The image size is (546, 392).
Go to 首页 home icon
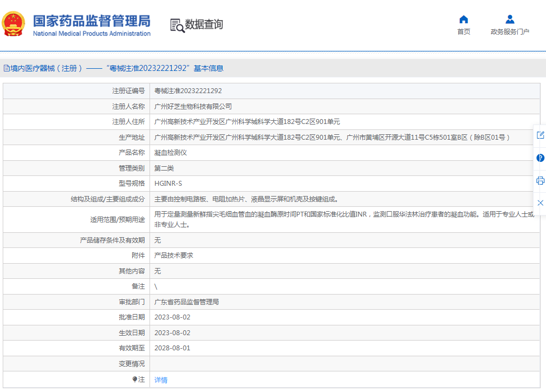[464, 19]
